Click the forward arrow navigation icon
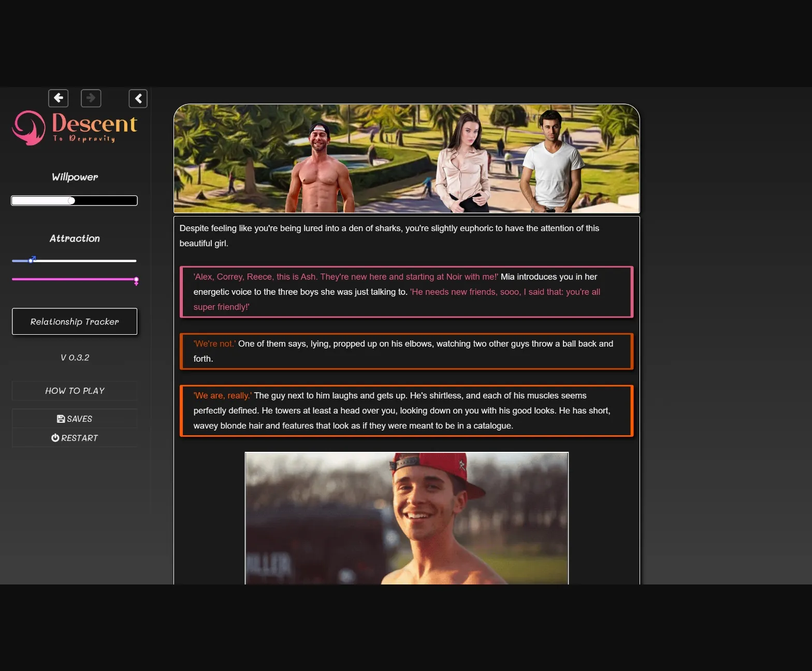 91,98
